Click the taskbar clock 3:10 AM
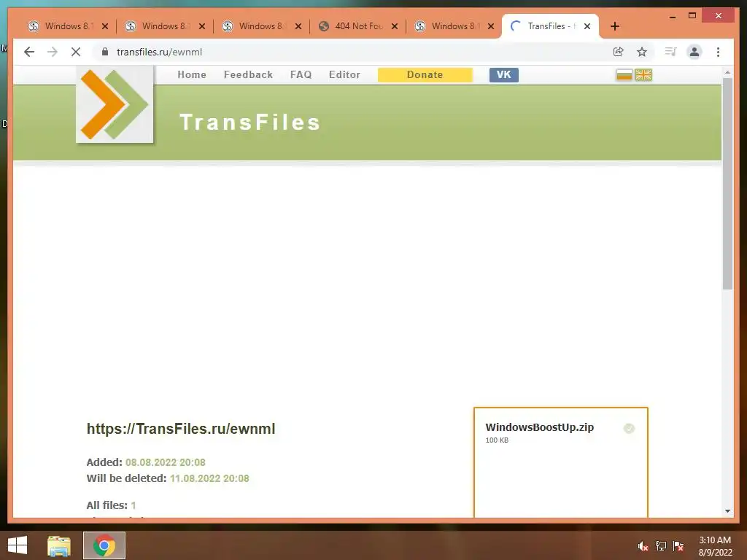The width and height of the screenshot is (747, 560). [715, 540]
